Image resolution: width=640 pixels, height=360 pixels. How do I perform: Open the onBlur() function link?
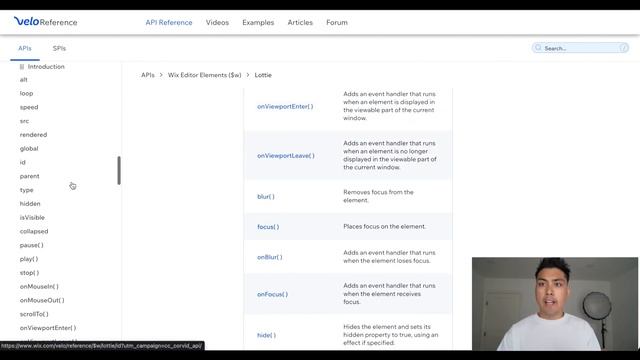269,257
